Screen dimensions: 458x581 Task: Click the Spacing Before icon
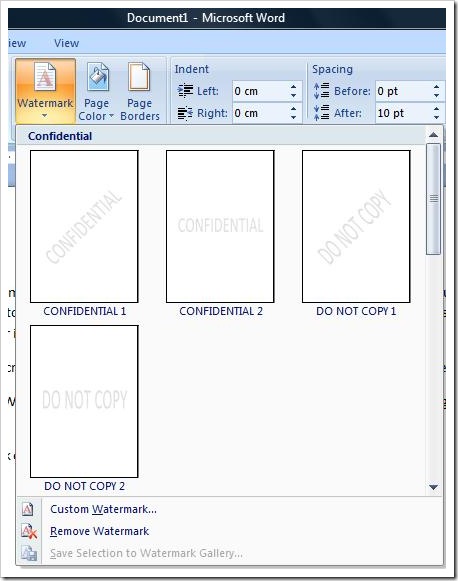[x=321, y=90]
